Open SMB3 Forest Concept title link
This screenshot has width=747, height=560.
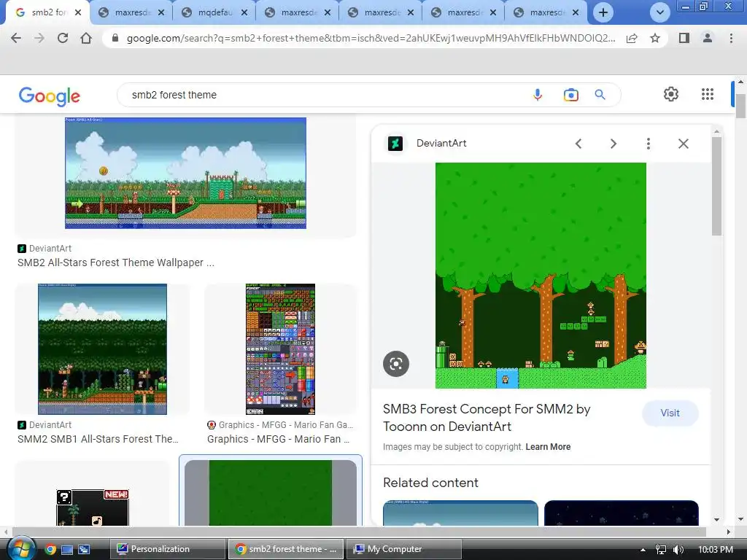click(487, 418)
